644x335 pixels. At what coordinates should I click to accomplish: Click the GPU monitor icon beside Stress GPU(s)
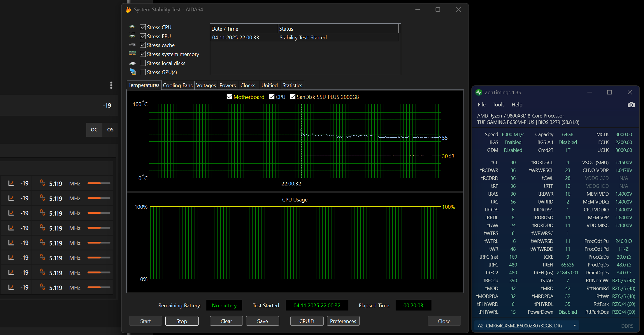pos(133,72)
